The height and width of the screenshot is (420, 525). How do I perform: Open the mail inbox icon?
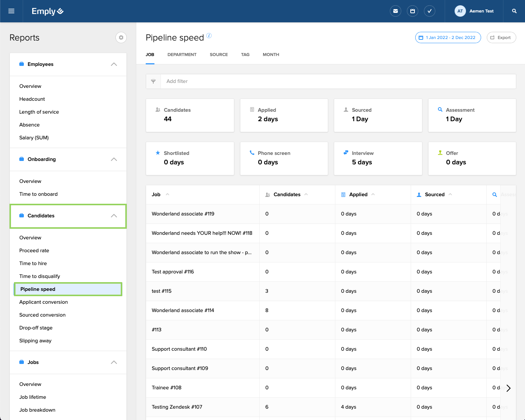[396, 11]
